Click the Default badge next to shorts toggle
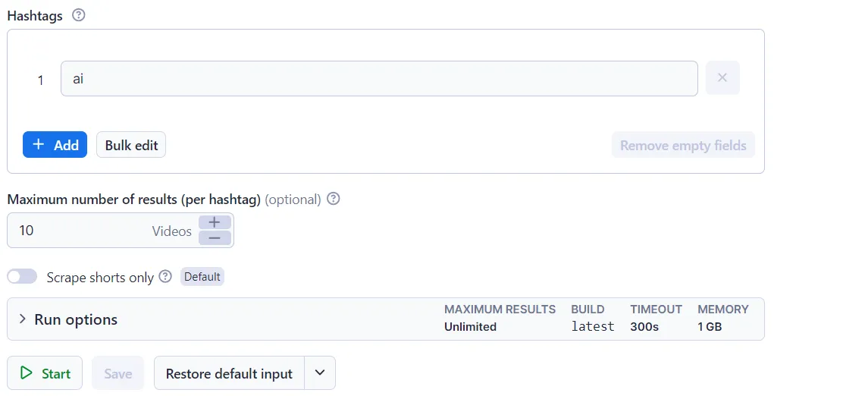Viewport: 868px width, 396px height. click(202, 276)
